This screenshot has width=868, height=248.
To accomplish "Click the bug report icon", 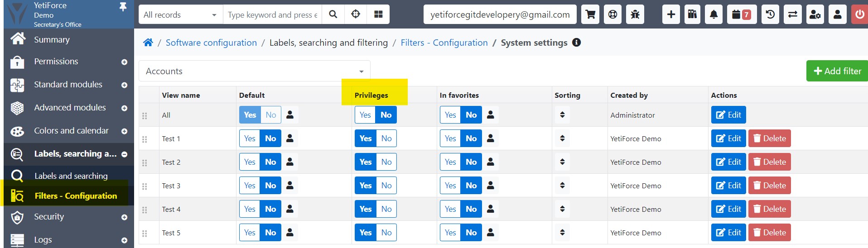I will [635, 14].
